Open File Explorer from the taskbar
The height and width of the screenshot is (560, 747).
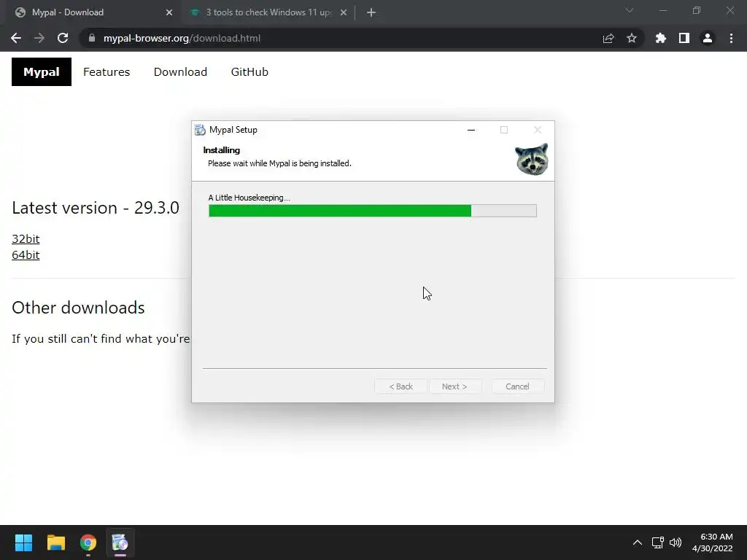coord(55,542)
